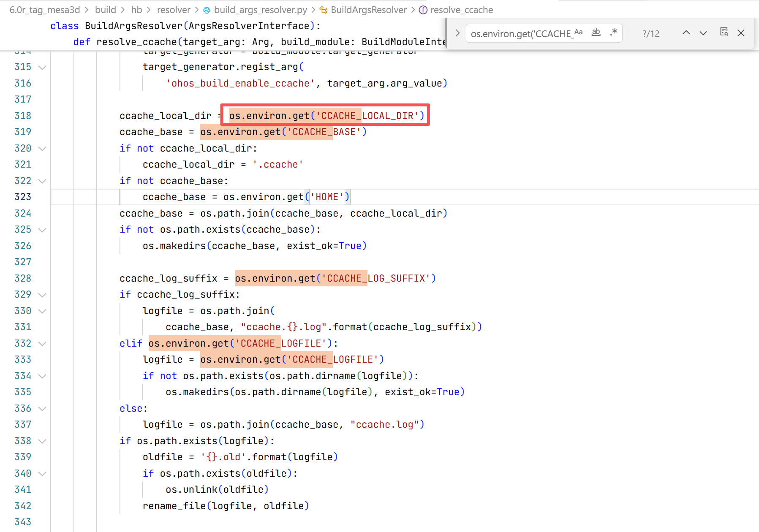Toggle Find in Selection
Viewport: 759px width, 532px height.
pyautogui.click(x=724, y=33)
